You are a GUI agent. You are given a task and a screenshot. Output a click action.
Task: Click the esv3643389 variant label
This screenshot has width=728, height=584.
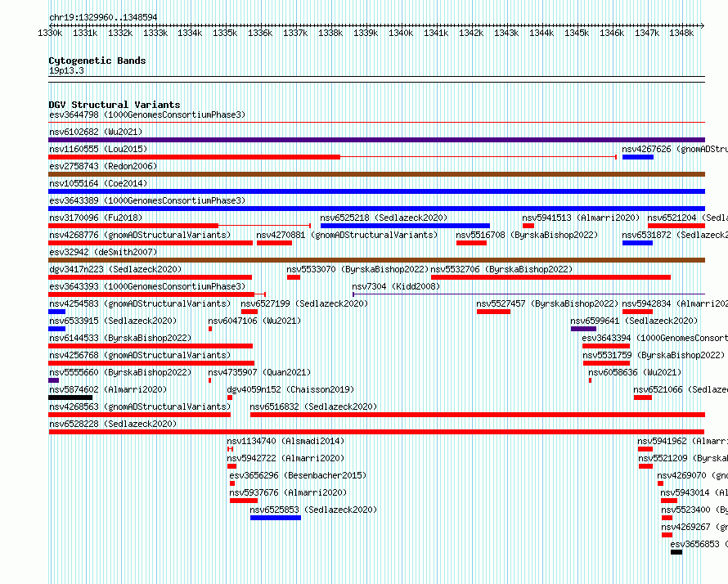pyautogui.click(x=147, y=200)
